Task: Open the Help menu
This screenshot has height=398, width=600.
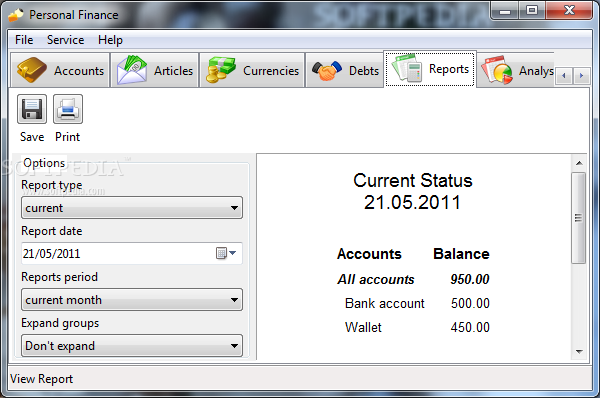Action: [x=110, y=40]
